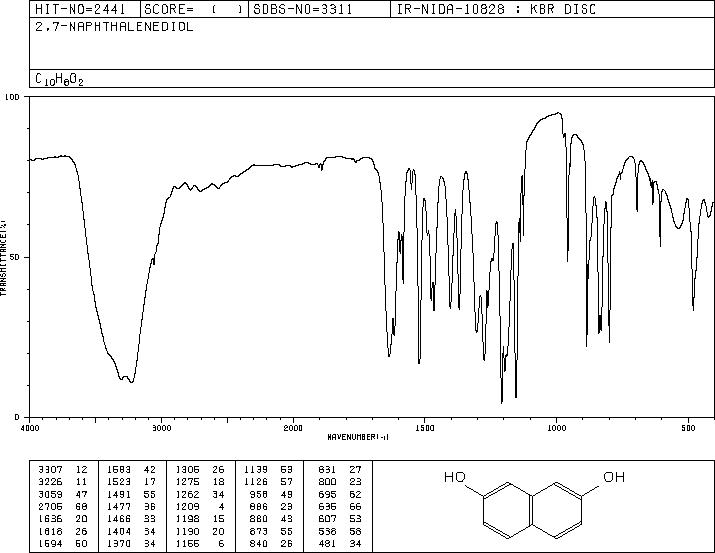The image size is (715, 553).
Task: Click the 1477 peak entry in the table
Action: 131,506
